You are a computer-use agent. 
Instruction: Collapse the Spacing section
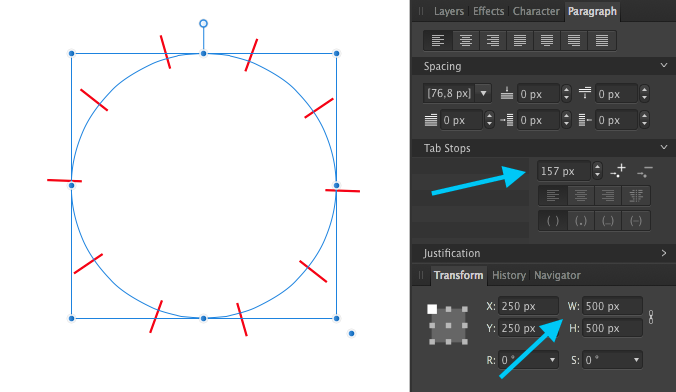click(x=663, y=66)
